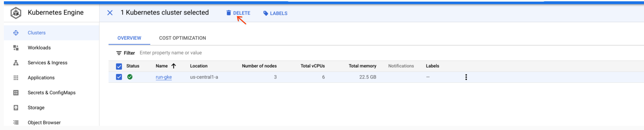The height and width of the screenshot is (130, 644).
Task: Open the three-dot actions menu for run-gke
Action: click(x=466, y=77)
